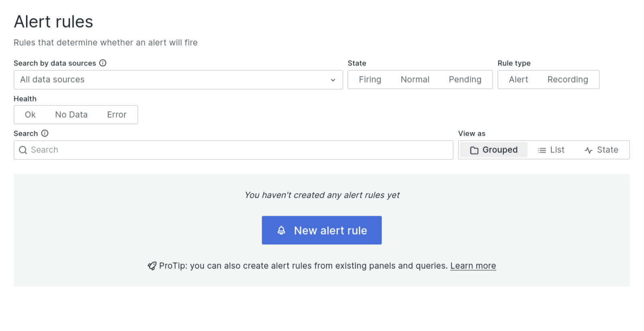Click the folder icon on the Grouped view option

(x=475, y=149)
